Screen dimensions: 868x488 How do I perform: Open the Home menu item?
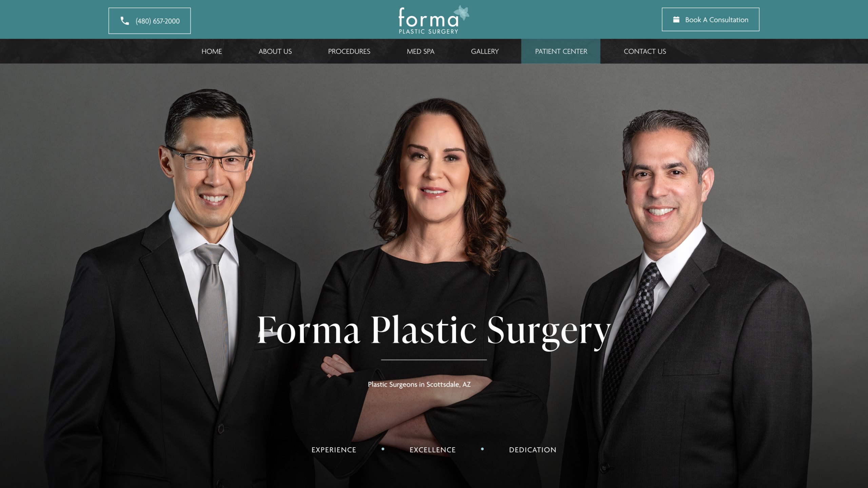(212, 51)
